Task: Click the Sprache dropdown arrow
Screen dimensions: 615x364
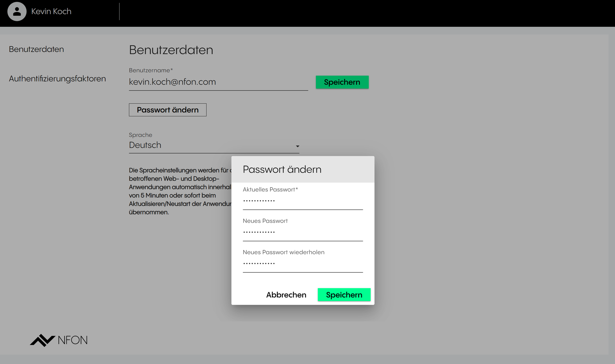Action: point(297,146)
